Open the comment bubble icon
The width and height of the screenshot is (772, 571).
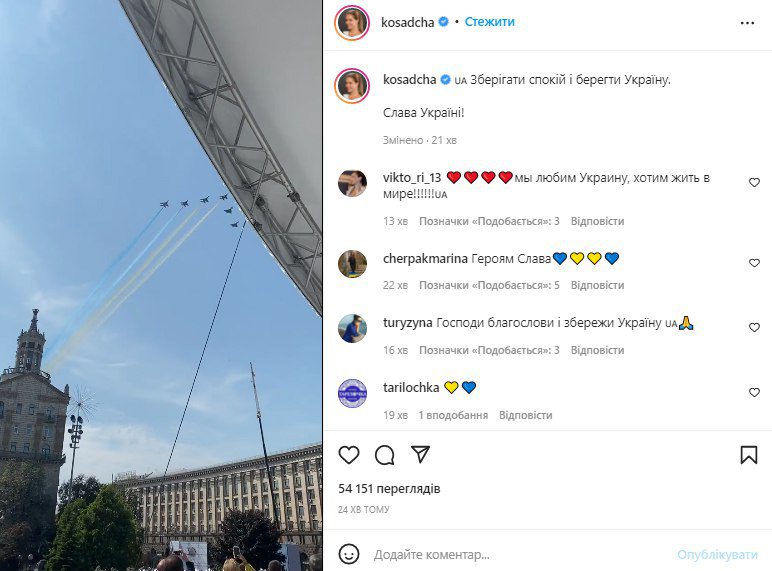coord(385,455)
